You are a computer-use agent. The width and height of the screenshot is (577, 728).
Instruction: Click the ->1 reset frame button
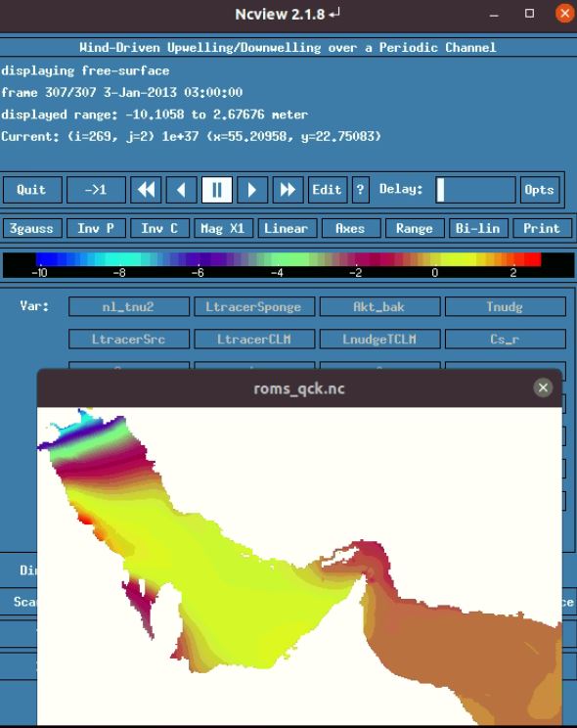point(96,190)
